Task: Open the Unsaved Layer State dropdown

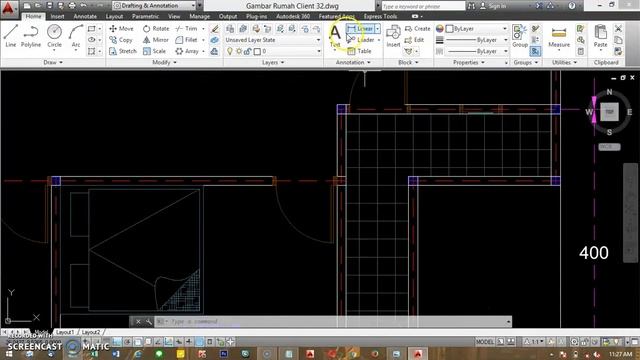Action: 272,40
